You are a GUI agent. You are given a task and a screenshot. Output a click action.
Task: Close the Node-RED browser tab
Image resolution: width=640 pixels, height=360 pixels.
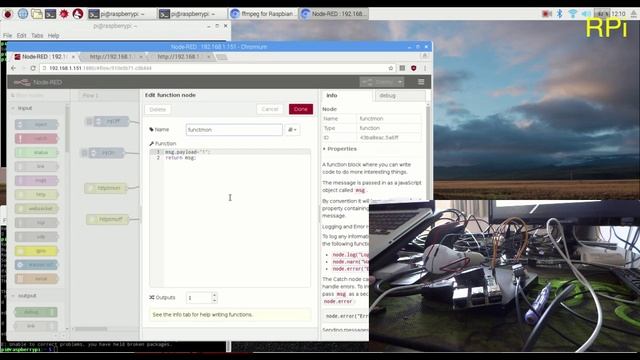click(73, 57)
